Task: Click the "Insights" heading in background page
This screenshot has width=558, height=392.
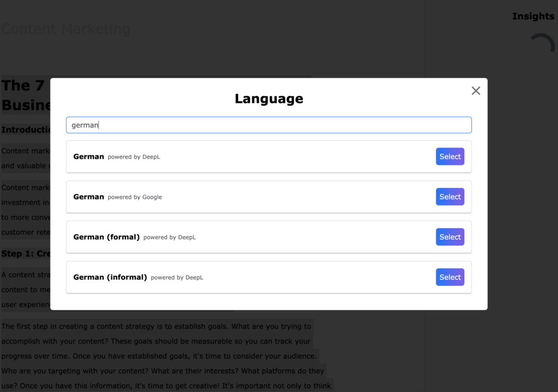Action: (x=533, y=16)
